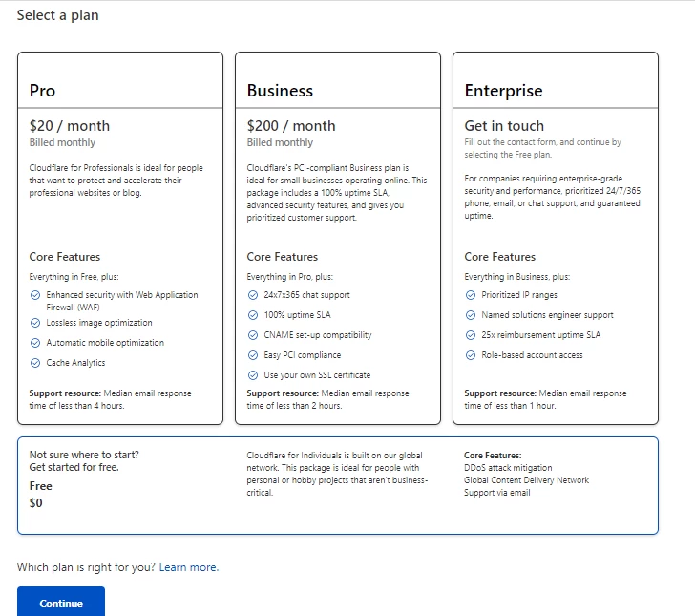Click checkmark icon beside Enhanced security with WAF
Screen dimensions: 695x616
point(35,295)
